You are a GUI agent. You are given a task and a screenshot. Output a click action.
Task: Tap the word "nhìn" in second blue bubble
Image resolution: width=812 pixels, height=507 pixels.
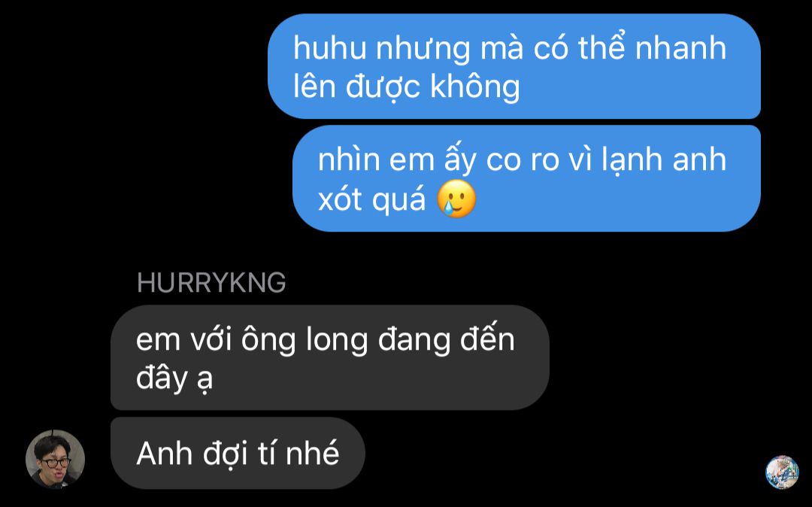[x=349, y=160]
